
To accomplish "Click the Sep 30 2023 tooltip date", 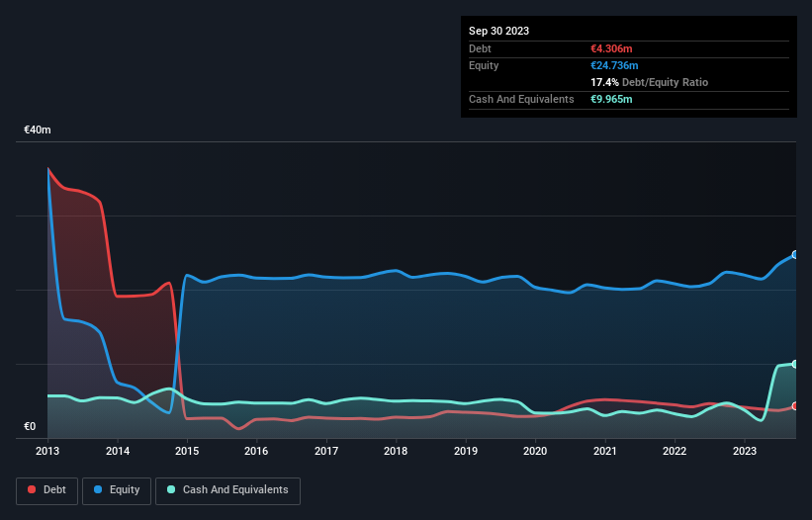I will [x=498, y=31].
